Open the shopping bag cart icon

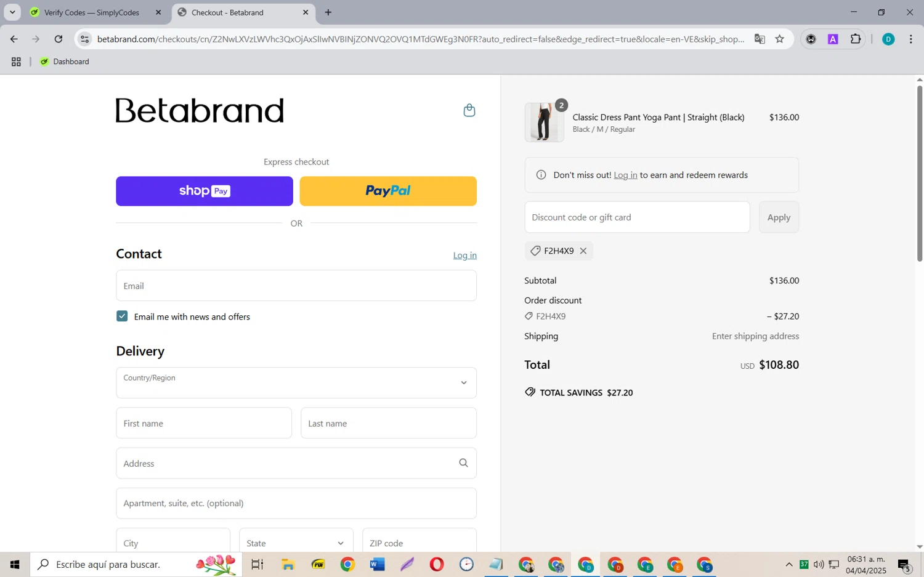pyautogui.click(x=469, y=110)
